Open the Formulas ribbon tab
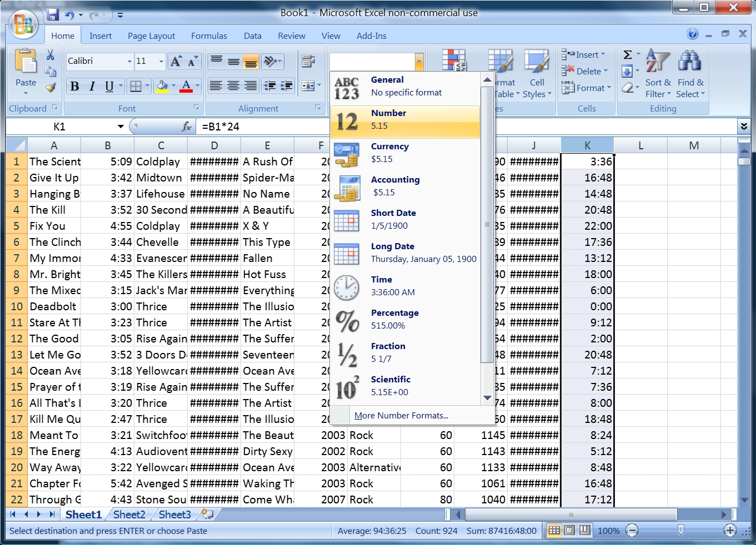 click(209, 36)
